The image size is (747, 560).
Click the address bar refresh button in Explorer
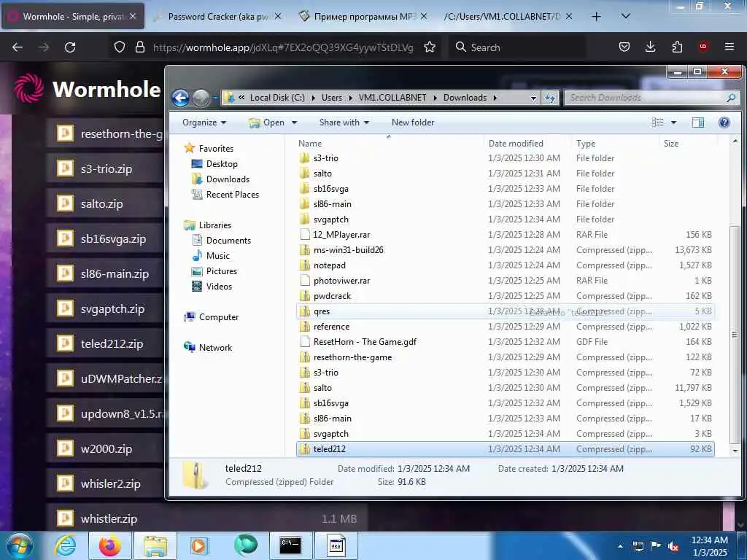(550, 98)
